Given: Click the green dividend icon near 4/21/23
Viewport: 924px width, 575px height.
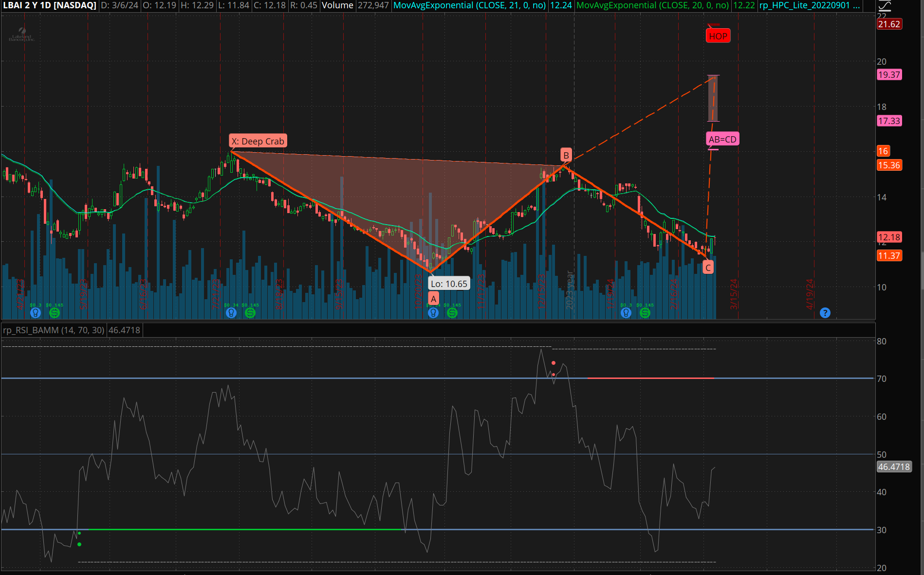Looking at the screenshot, I should pyautogui.click(x=55, y=313).
